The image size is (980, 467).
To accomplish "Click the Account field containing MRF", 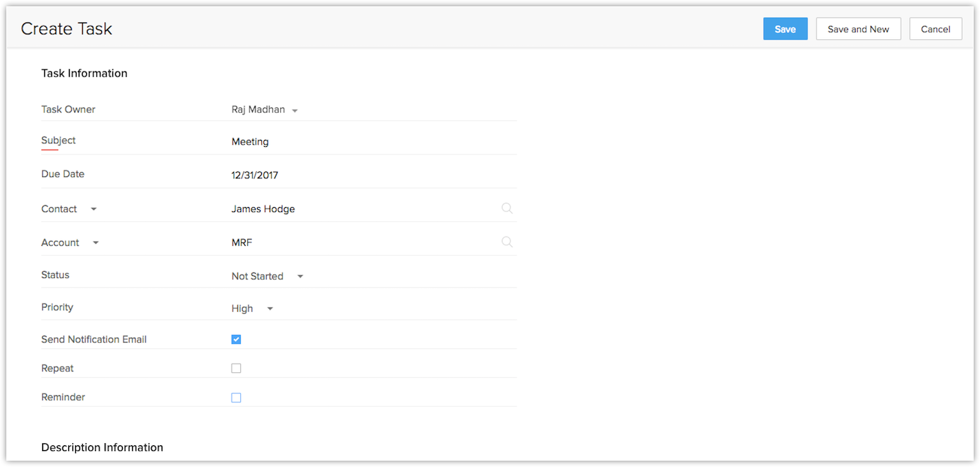I will (351, 243).
